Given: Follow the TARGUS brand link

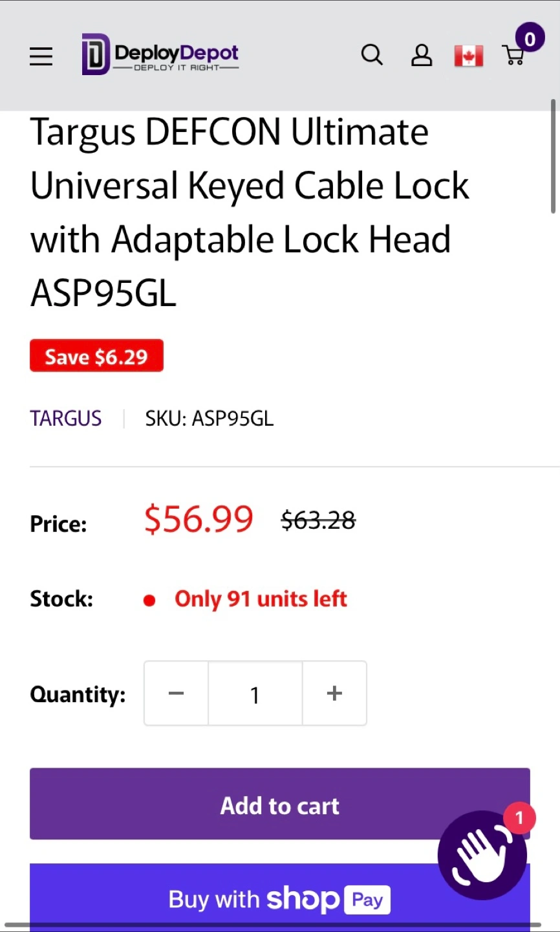Looking at the screenshot, I should point(66,419).
